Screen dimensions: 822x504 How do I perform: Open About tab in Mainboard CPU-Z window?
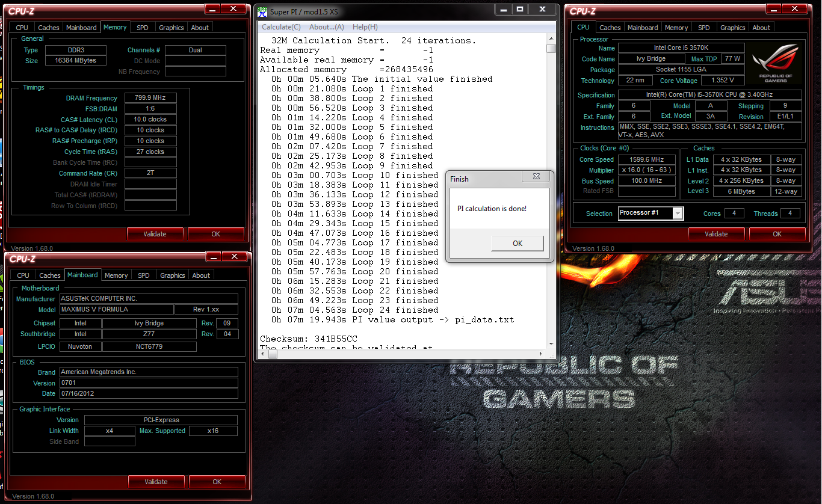point(201,275)
